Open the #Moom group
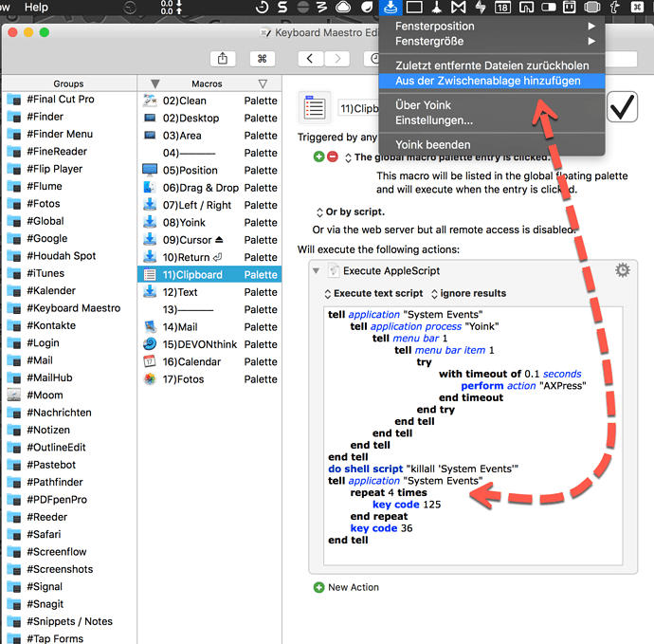Image resolution: width=654 pixels, height=644 pixels. coord(69,395)
